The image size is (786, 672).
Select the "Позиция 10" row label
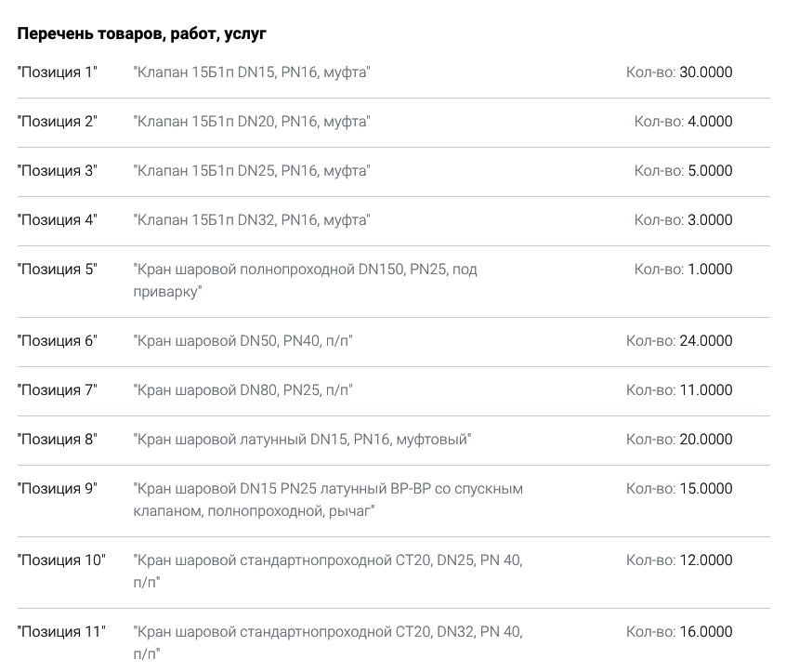61,560
